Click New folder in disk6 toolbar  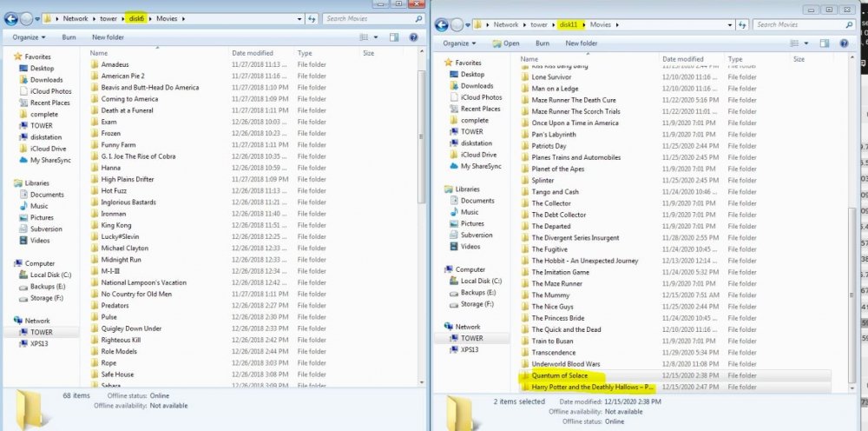[x=108, y=37]
